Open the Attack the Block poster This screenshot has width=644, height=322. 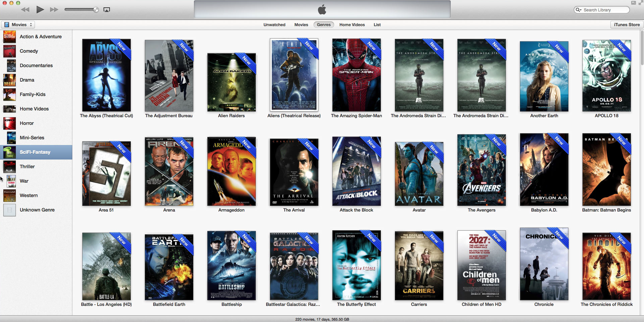pos(357,171)
